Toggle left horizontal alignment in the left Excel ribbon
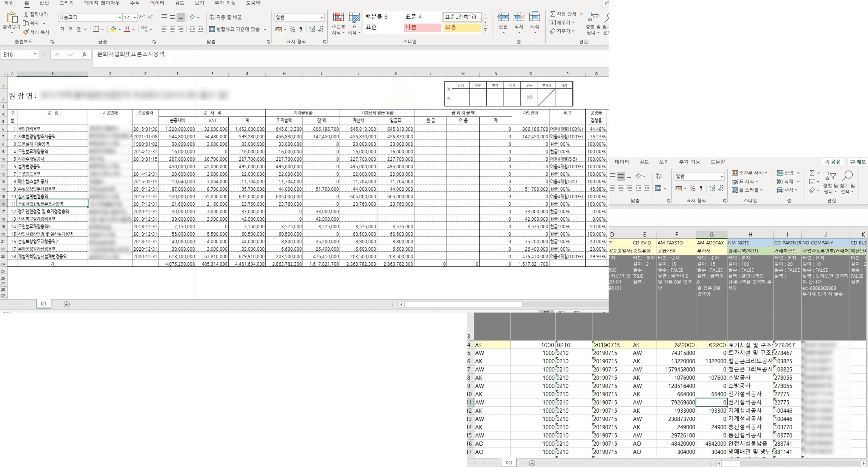 pos(164,29)
